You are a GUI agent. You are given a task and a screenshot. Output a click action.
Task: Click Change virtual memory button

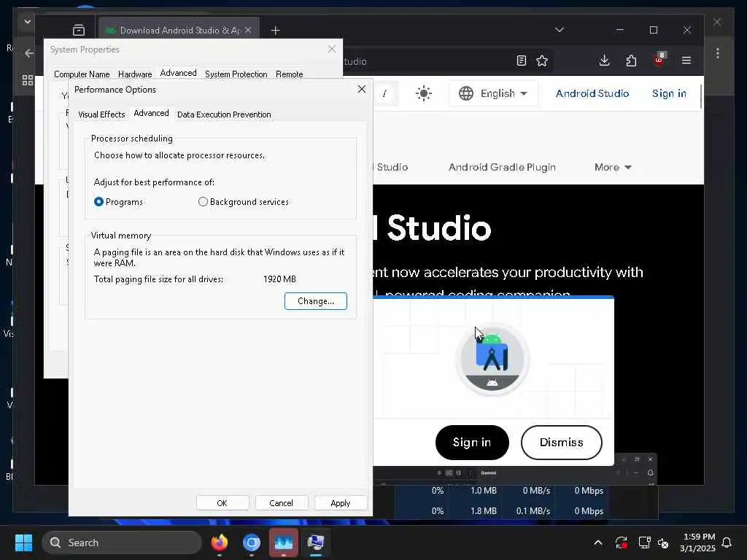(x=315, y=301)
